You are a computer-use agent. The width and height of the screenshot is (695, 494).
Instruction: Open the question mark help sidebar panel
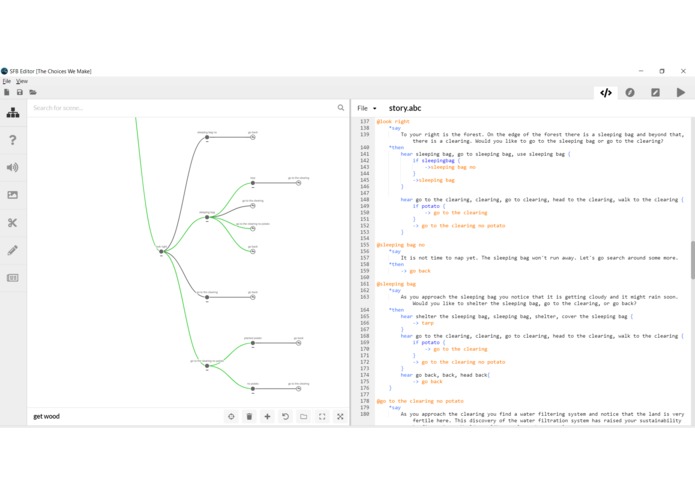13,140
